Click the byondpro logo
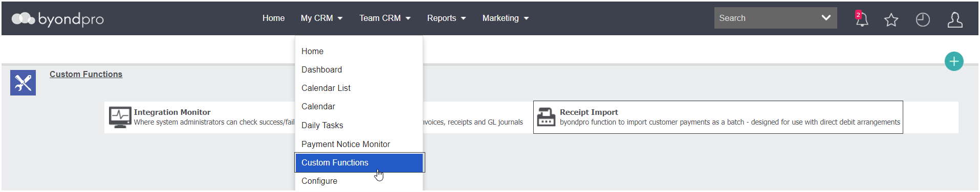Screen dimensions: 980x192 pyautogui.click(x=58, y=19)
